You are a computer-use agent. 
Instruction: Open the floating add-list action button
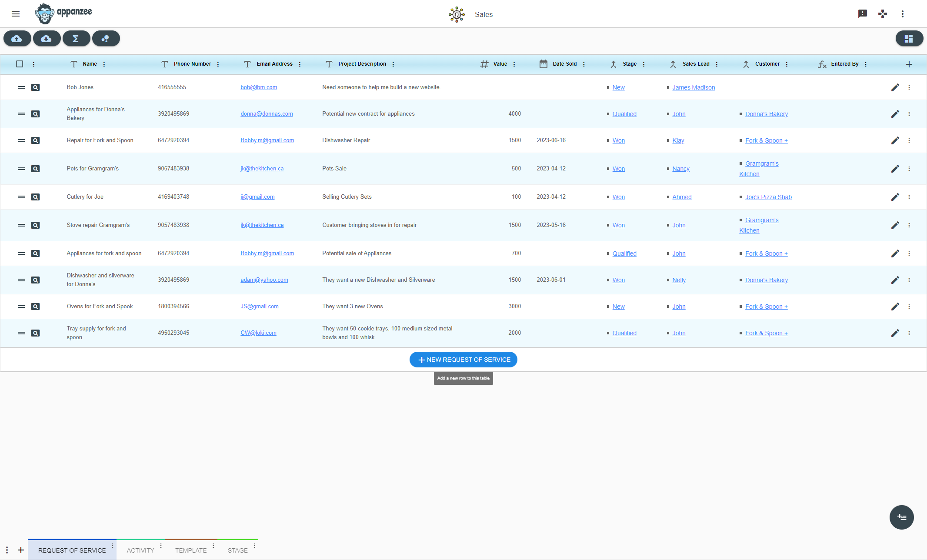click(x=902, y=517)
